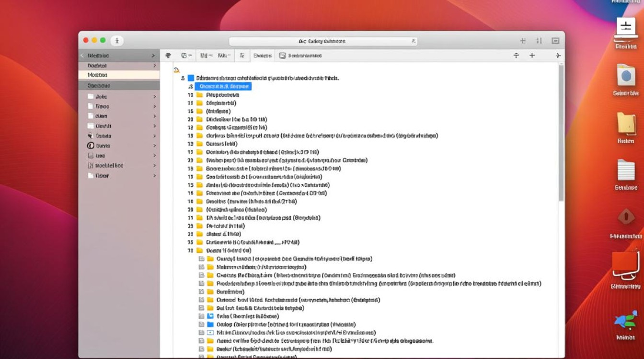Click the round pin button beside window controls

(117, 41)
